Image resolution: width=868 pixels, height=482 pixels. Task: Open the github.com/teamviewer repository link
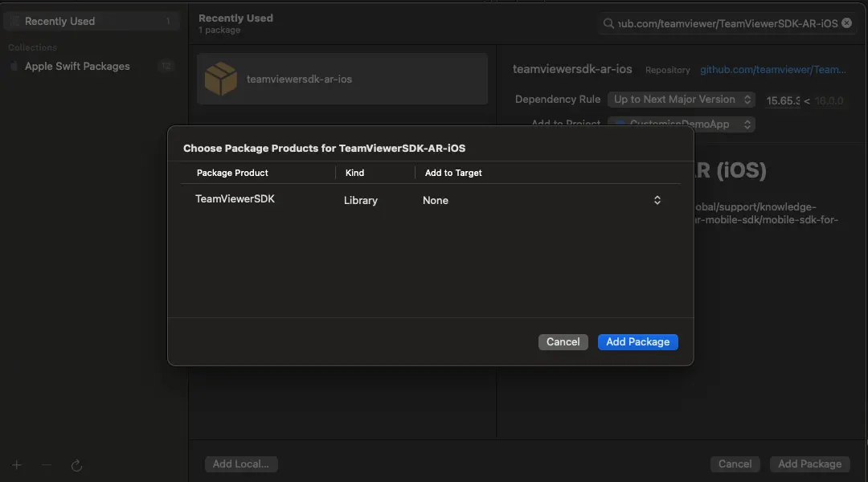773,70
